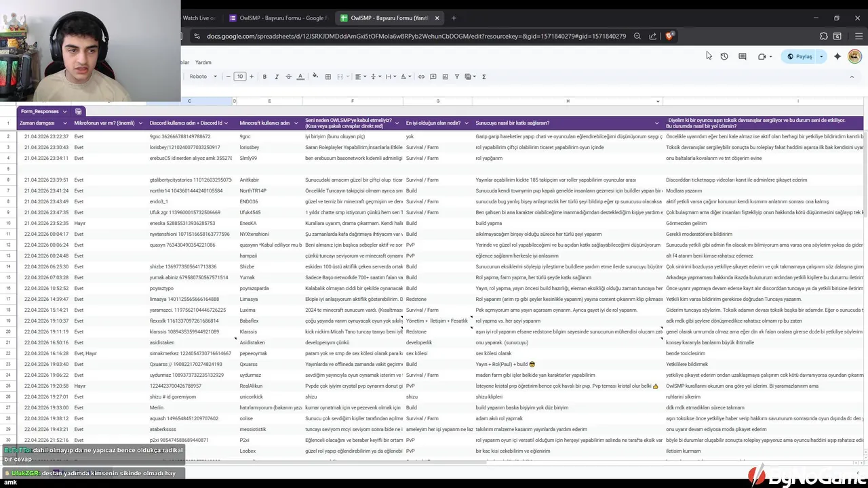Select the cell 'Evet, Hayır' in row 22
The width and height of the screenshot is (868, 488).
tap(109, 353)
